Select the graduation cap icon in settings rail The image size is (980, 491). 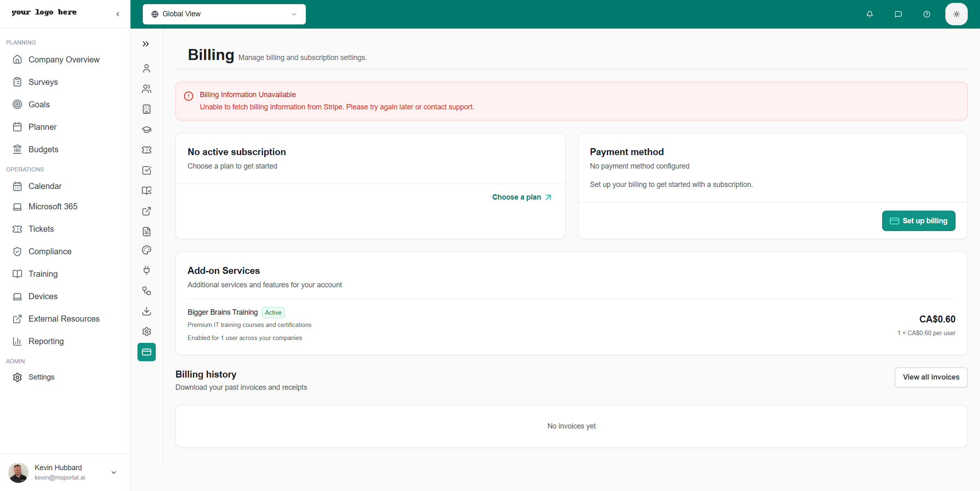point(146,130)
